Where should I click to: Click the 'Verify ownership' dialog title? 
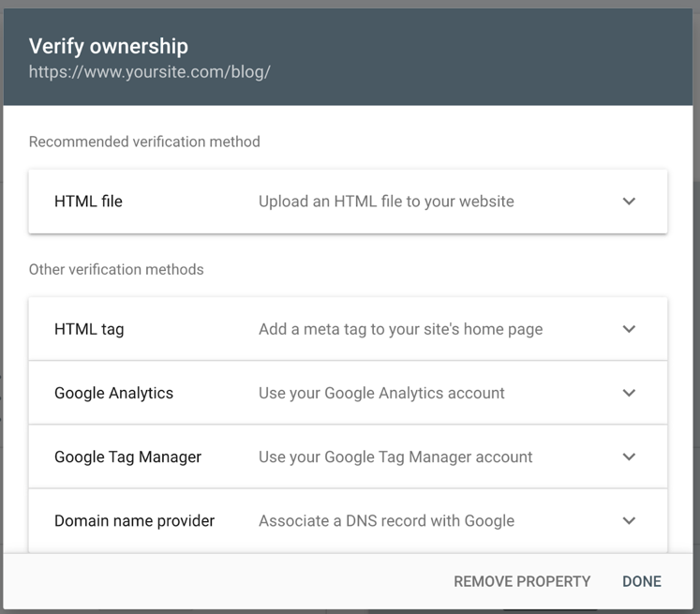coord(109,46)
